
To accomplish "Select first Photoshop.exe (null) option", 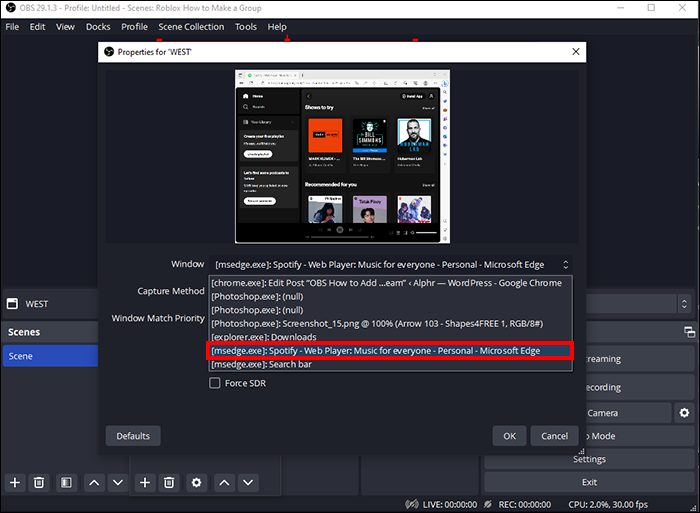I will click(x=390, y=296).
